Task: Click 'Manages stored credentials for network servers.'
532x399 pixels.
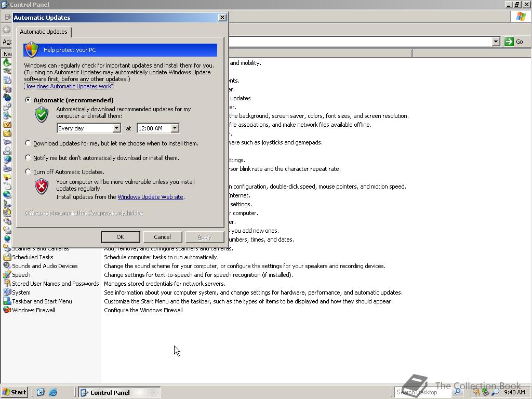Action: [165, 284]
